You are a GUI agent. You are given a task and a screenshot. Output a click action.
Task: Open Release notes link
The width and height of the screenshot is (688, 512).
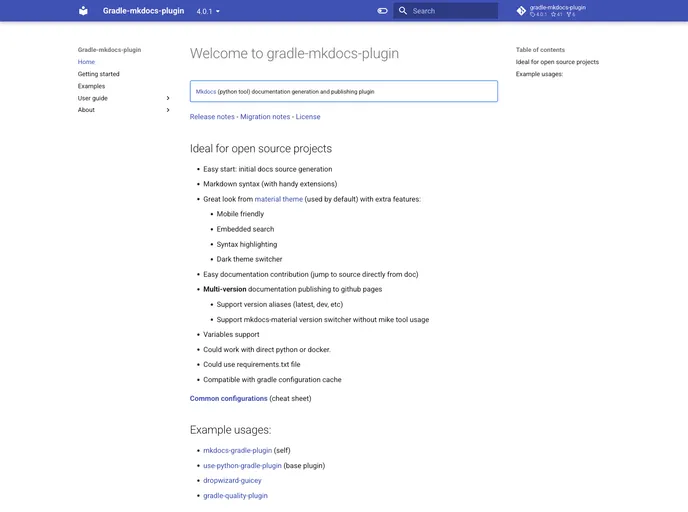click(212, 117)
